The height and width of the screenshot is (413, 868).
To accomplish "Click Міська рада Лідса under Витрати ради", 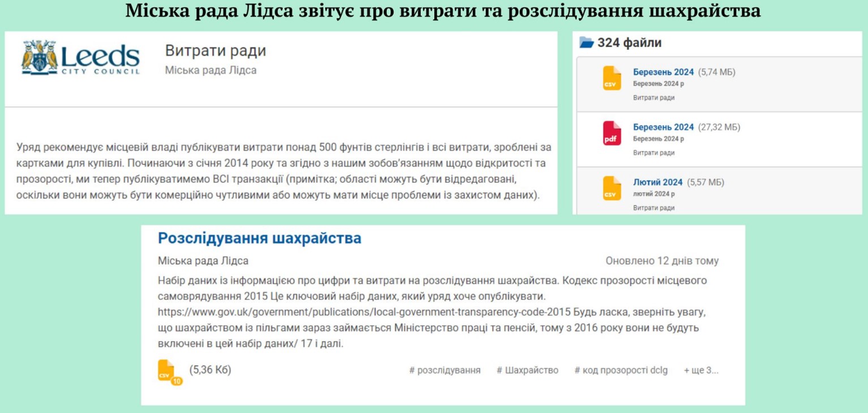I will (210, 70).
